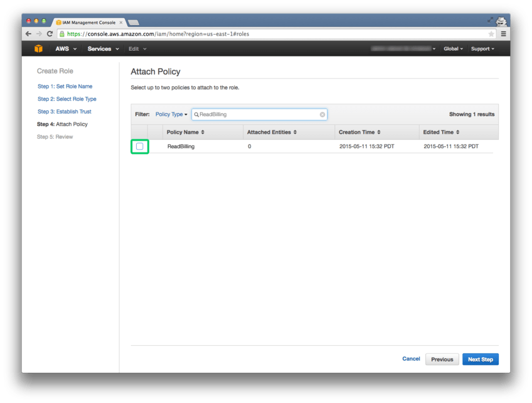The height and width of the screenshot is (403, 532).
Task: Click the ReadBilling policy name
Action: 181,146
